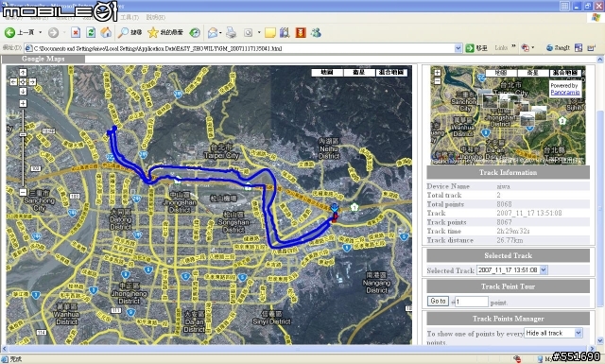Switch main map to 地圖 map view
Screen dimensions: 605x364
pos(327,73)
